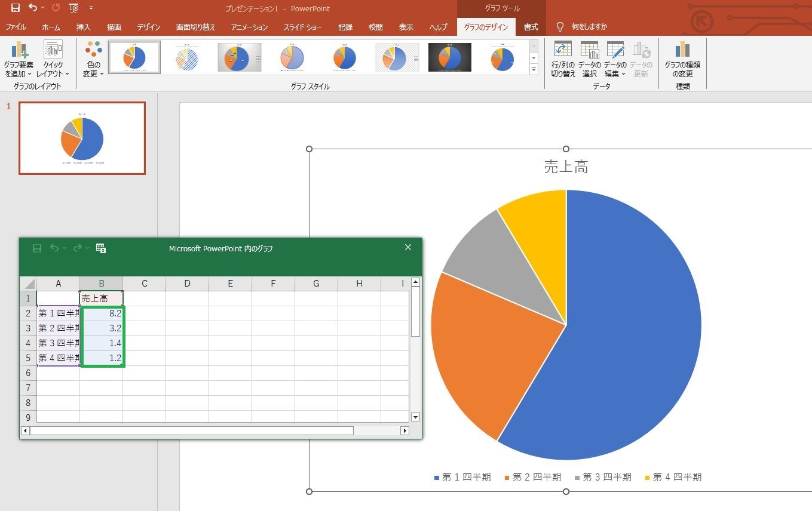Screen dimensions: 812x511
Task: Expand the chart styles gallery
Action: coord(534,70)
